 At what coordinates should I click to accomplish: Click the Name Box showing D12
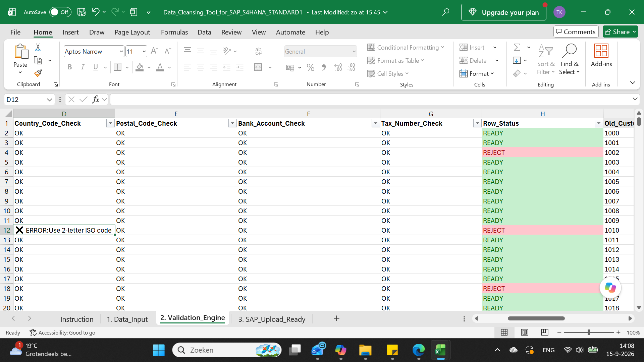pyautogui.click(x=29, y=99)
